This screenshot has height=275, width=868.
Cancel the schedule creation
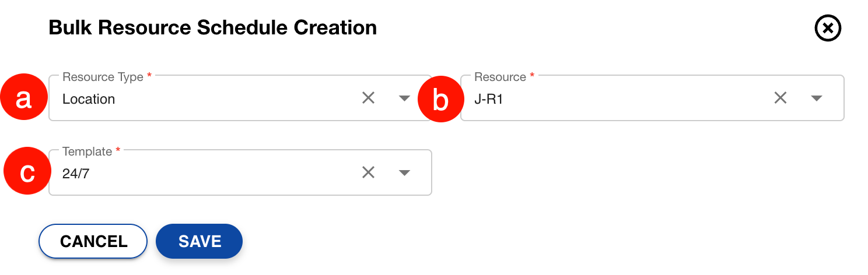(x=93, y=241)
